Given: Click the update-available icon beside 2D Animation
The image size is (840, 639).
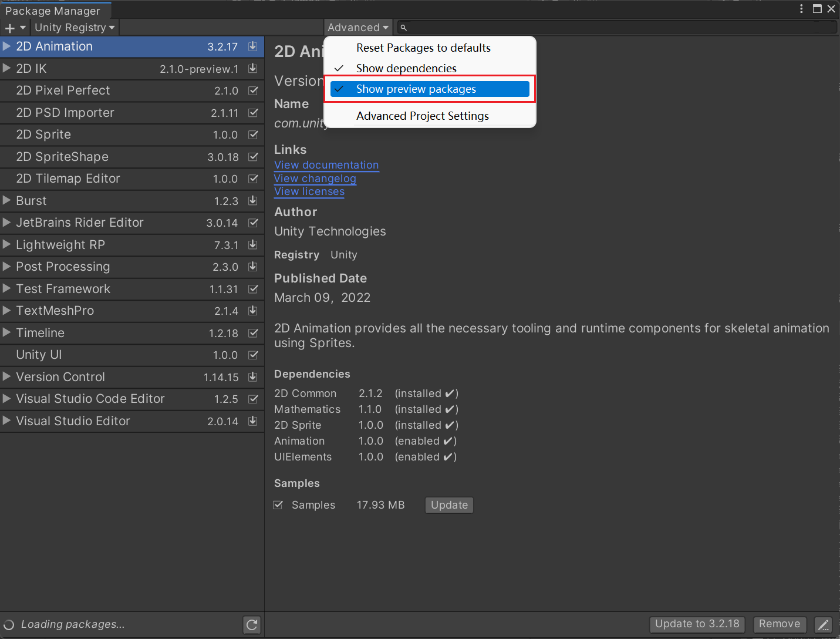Looking at the screenshot, I should [253, 46].
